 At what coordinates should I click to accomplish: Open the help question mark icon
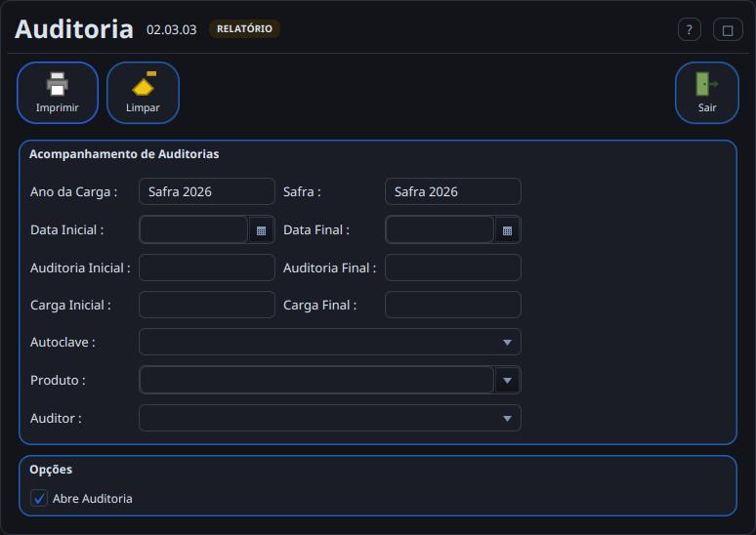[690, 30]
